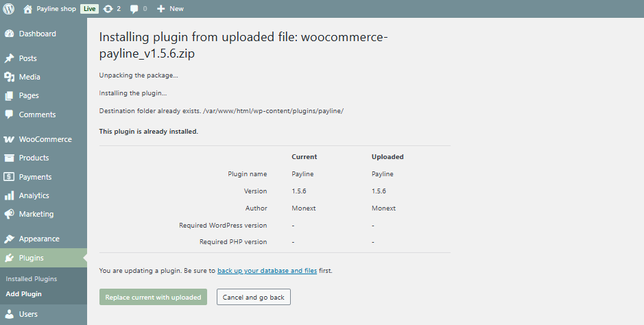
Task: Click the WooCommerce Woo icon
Action: pos(10,139)
